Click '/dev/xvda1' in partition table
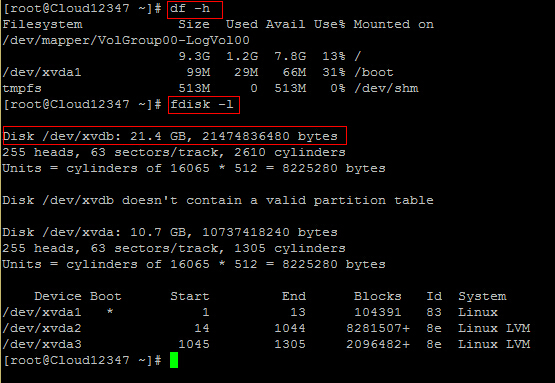This screenshot has height=383, width=555. click(42, 312)
